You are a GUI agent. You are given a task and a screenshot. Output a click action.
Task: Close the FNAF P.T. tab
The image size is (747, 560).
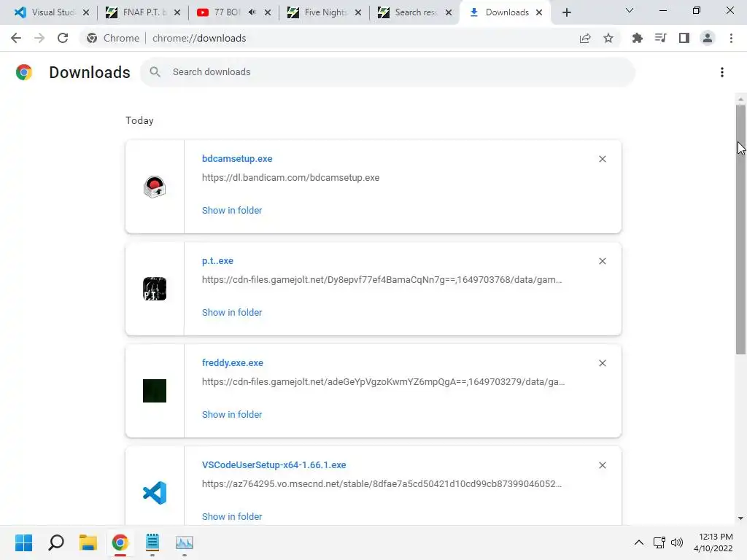tap(177, 12)
